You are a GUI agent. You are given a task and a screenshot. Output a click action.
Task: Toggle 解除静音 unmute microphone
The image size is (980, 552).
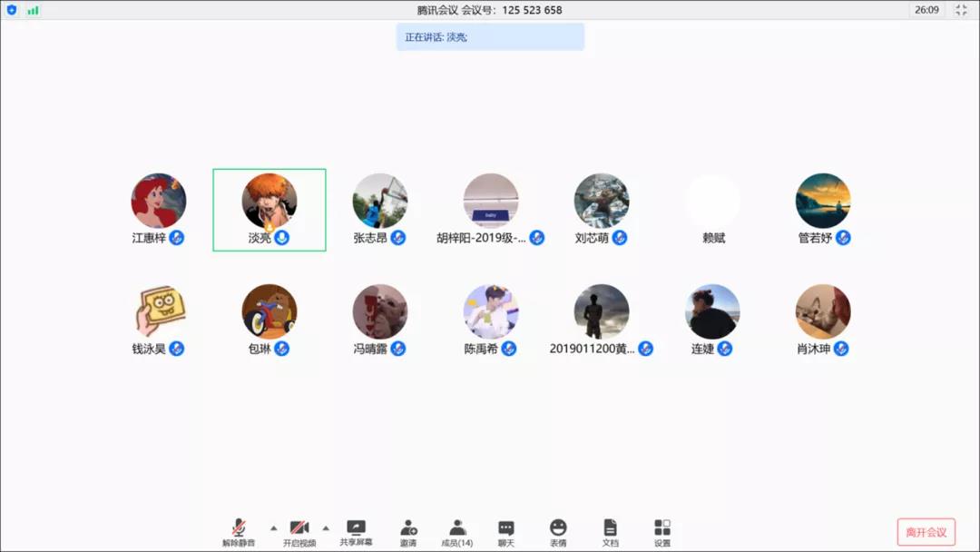coord(239,527)
